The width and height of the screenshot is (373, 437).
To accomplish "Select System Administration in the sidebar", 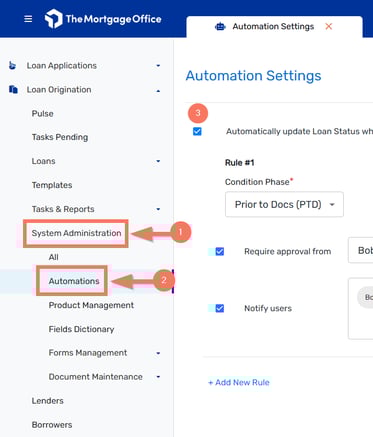I will [76, 233].
